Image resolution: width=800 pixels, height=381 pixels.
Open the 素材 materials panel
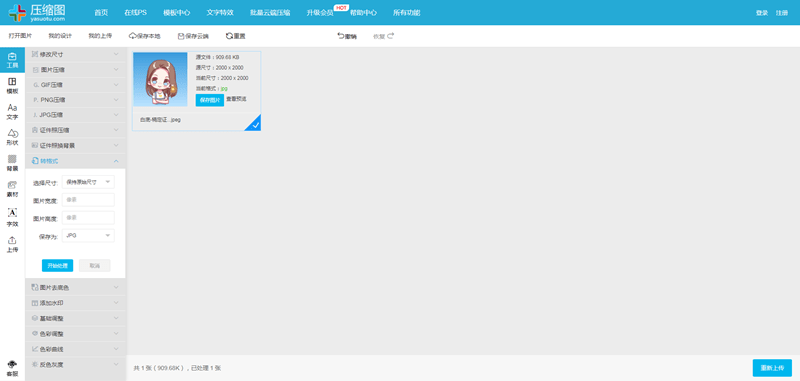pos(12,189)
